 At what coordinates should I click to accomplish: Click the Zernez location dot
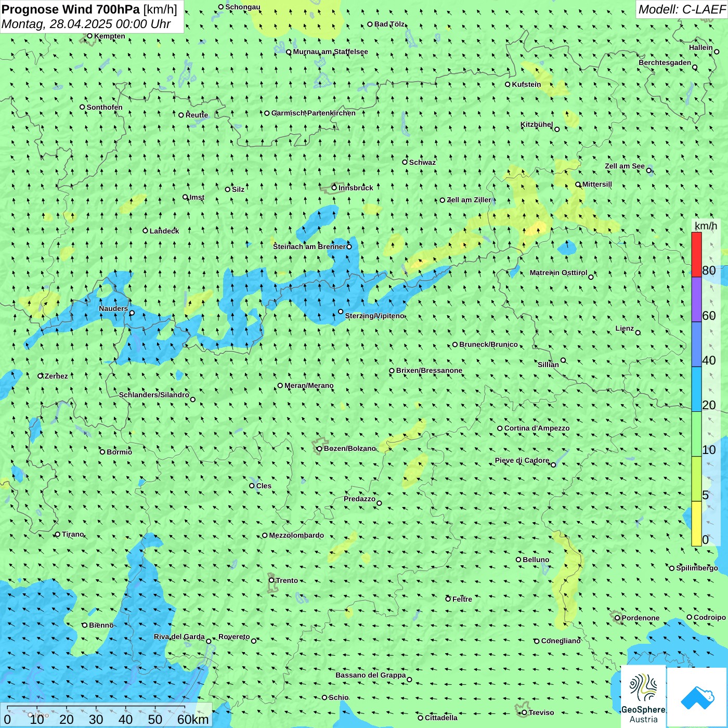pyautogui.click(x=41, y=376)
